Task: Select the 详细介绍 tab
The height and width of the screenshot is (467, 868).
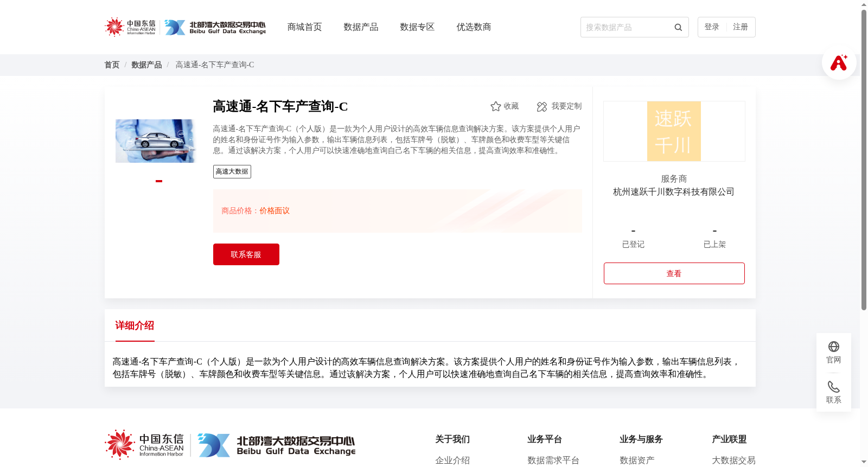Action: coord(135,325)
